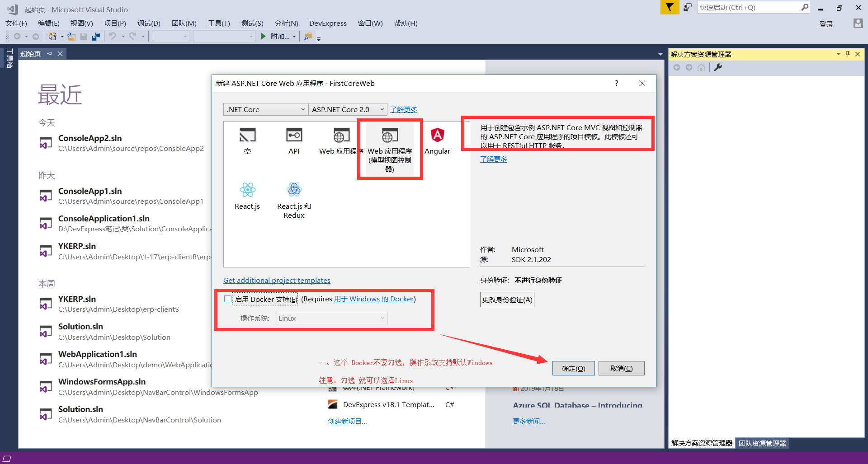This screenshot has height=464, width=868.
Task: Click the Redo toolbar icon
Action: tap(132, 36)
